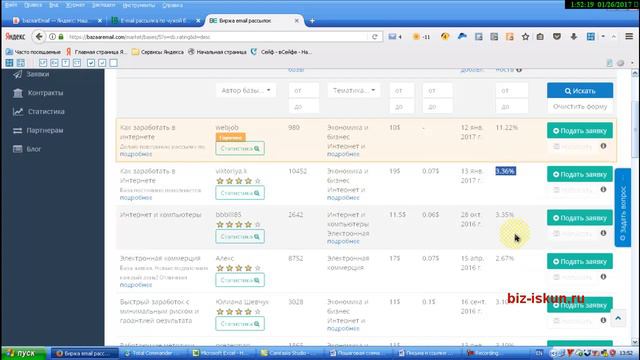Viewport: 640px width, 360px height.
Task: Open Статистика for the Алекс base
Action: tap(240, 280)
